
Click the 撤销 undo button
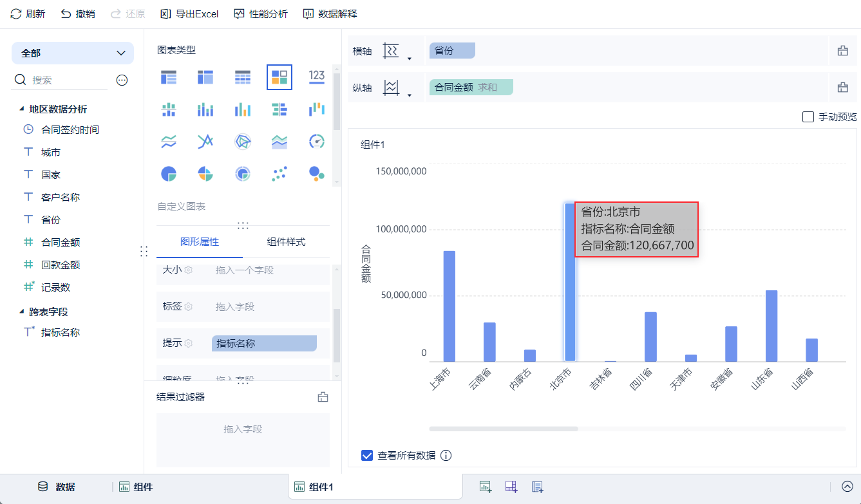tap(78, 14)
